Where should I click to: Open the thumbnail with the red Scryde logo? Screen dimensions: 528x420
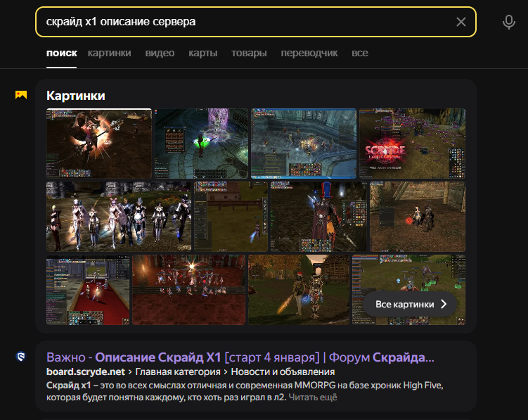[x=412, y=144]
